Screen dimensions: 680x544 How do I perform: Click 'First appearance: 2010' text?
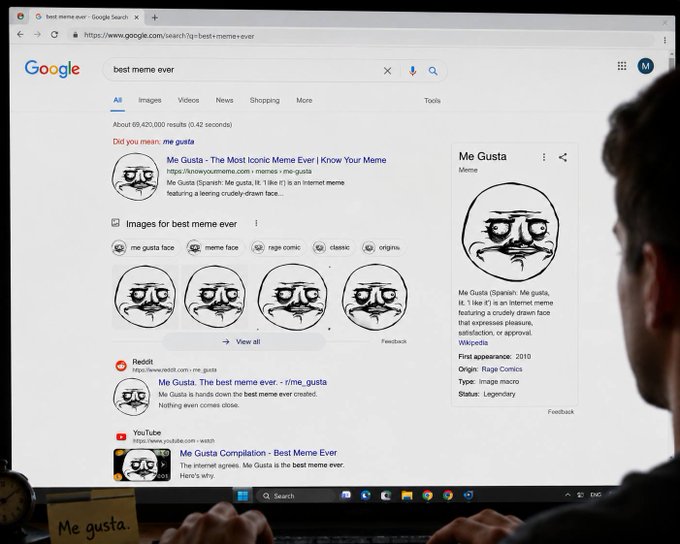(x=494, y=357)
